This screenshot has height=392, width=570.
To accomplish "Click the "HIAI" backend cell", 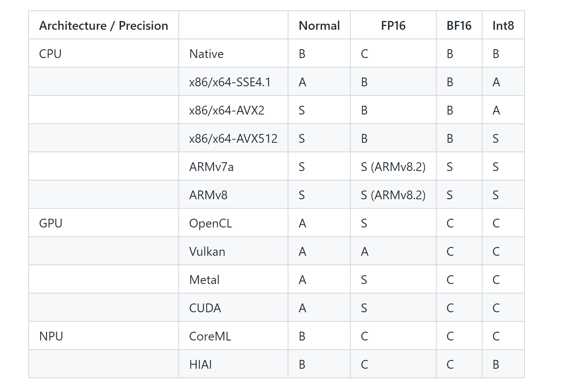I will pos(201,365).
